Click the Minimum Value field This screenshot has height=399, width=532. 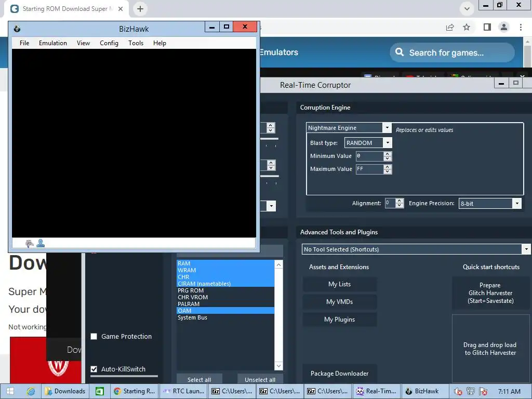coord(369,156)
